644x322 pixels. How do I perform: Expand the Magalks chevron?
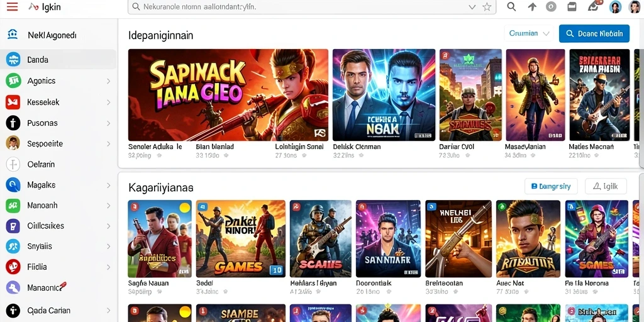108,186
